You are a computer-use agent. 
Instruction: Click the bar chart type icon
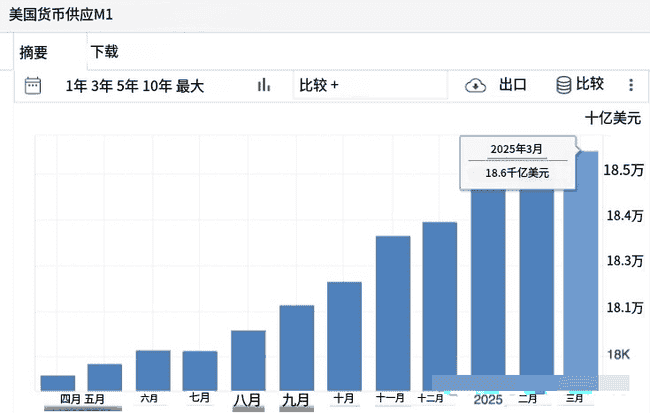[264, 85]
